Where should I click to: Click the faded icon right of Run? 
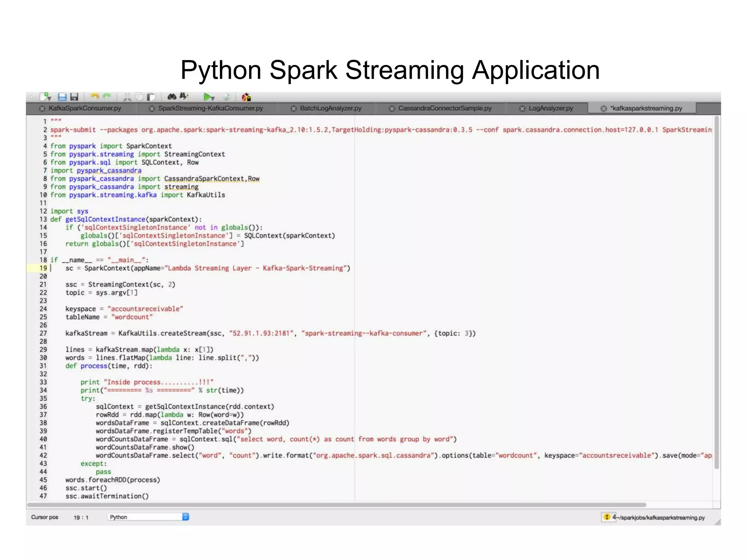point(227,97)
